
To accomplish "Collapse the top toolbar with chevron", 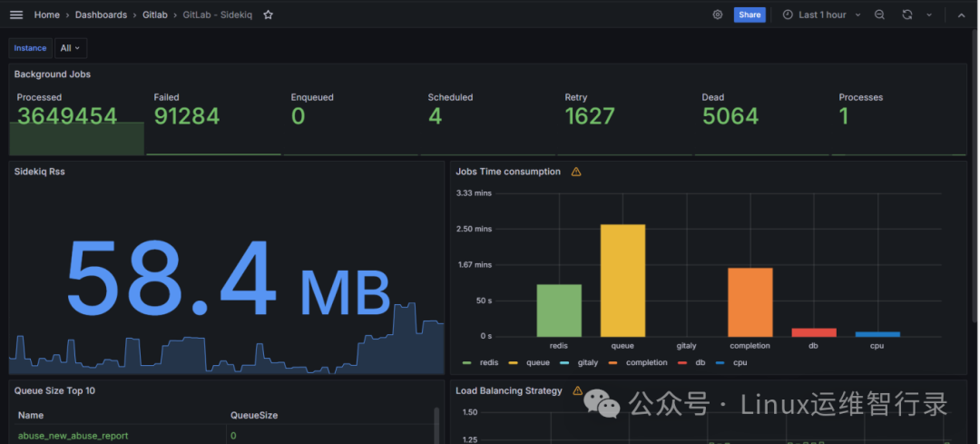I will coord(961,15).
